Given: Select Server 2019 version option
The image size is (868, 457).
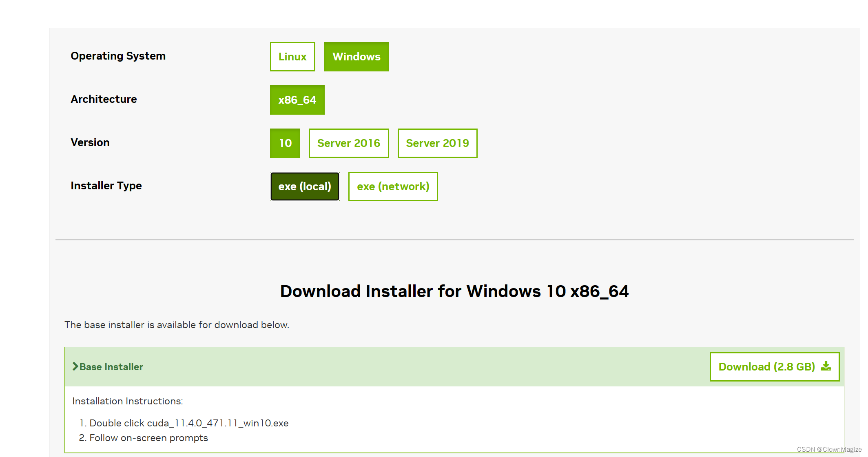Looking at the screenshot, I should [437, 144].
